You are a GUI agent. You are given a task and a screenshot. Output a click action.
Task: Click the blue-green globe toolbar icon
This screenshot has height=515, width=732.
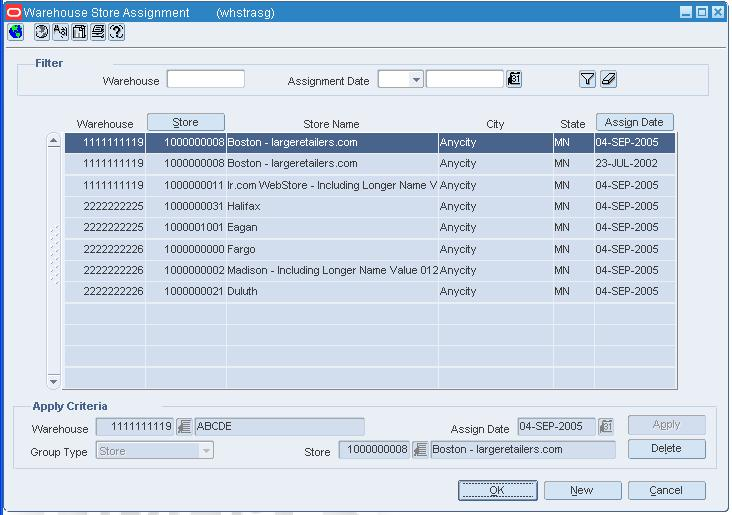[x=15, y=32]
